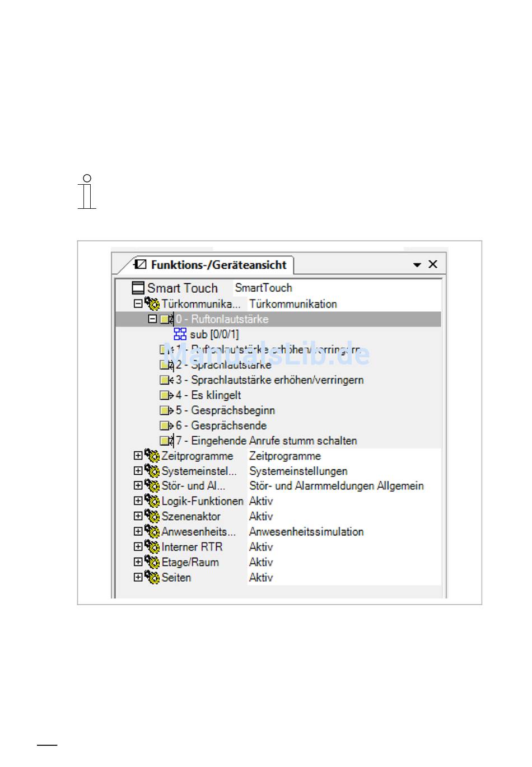
Task: Select 6 - Gesprächsende
Action: pos(221,425)
